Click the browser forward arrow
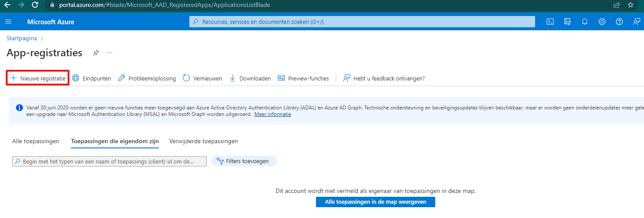 21,5
